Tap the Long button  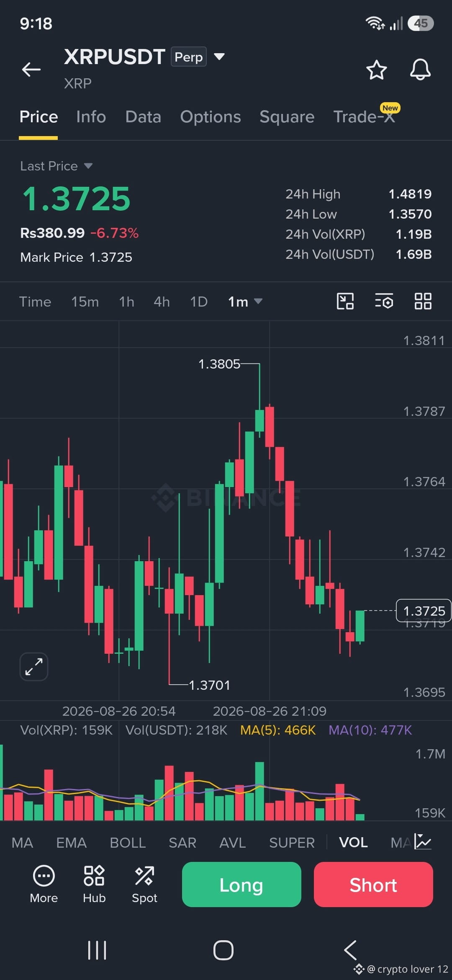241,885
